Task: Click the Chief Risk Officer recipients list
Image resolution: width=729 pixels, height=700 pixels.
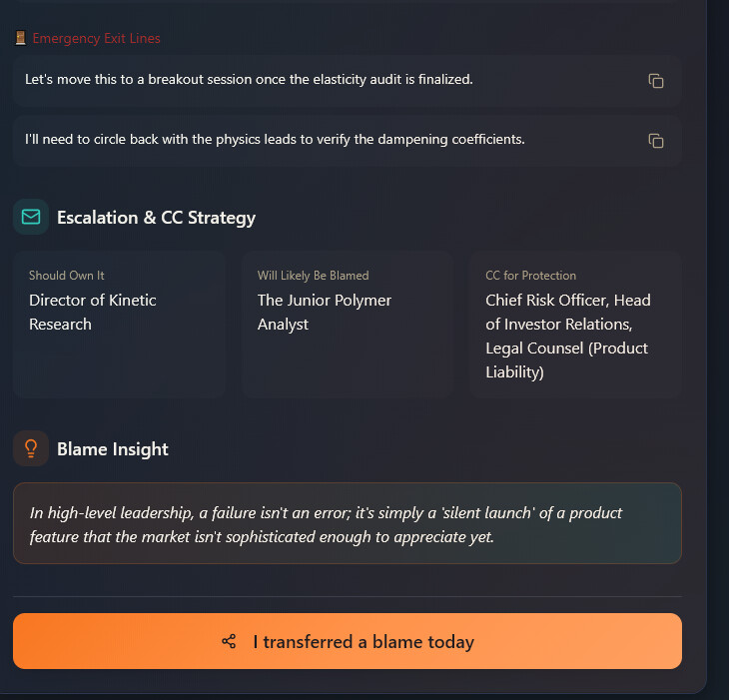Action: coord(568,336)
